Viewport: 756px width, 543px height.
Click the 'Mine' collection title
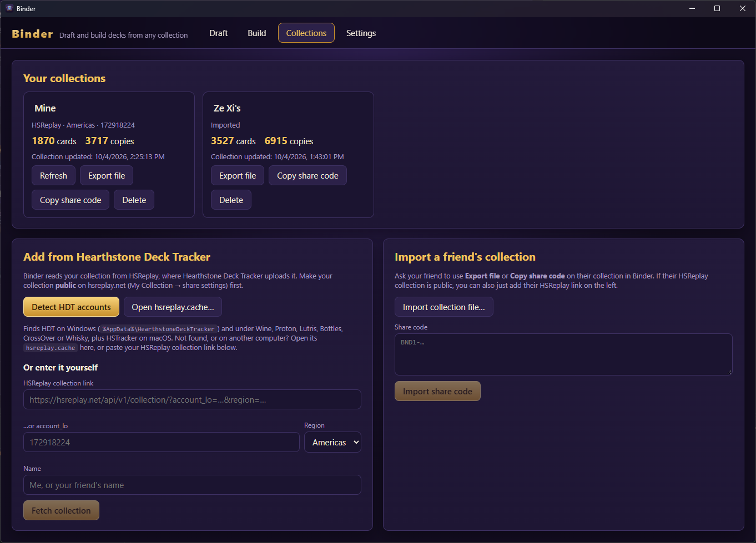click(x=45, y=108)
